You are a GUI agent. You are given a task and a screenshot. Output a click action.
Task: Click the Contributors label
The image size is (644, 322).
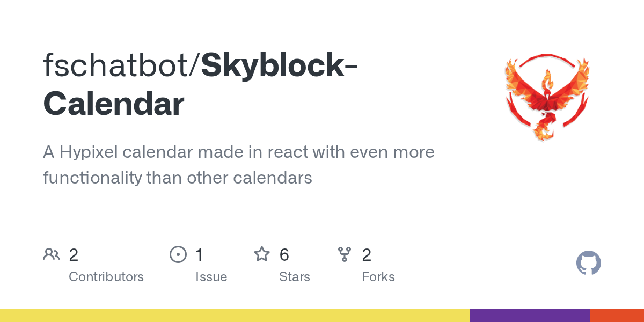click(106, 277)
